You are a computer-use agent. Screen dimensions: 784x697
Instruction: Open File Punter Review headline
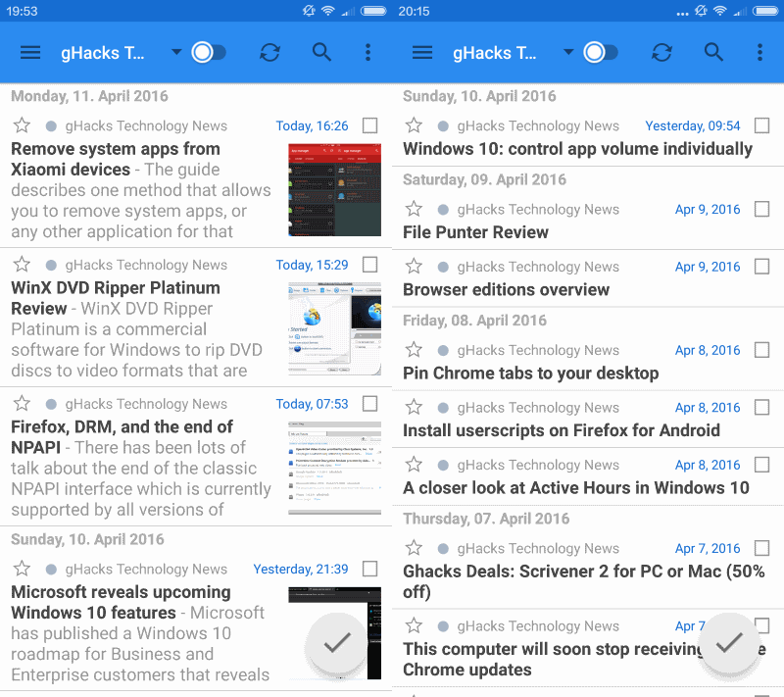[x=475, y=232]
